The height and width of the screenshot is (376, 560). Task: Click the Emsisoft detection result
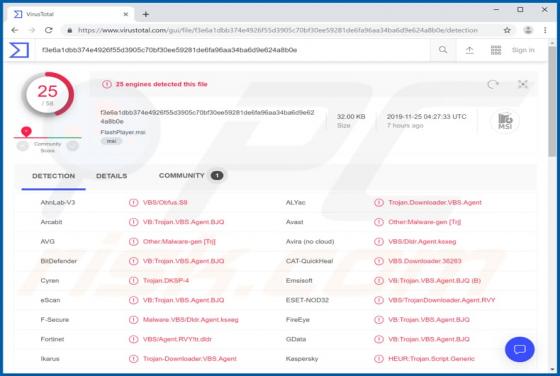pos(434,281)
